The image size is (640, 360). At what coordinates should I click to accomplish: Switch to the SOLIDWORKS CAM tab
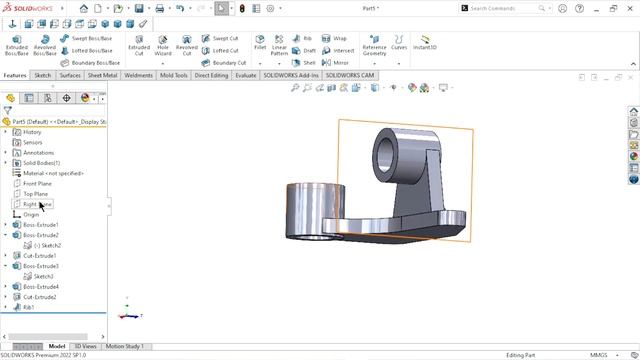pos(350,76)
